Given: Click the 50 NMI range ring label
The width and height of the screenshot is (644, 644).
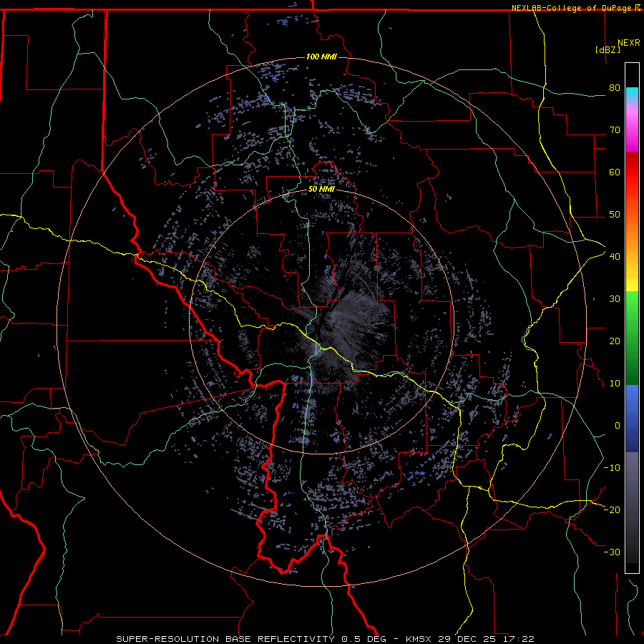Looking at the screenshot, I should click(321, 189).
